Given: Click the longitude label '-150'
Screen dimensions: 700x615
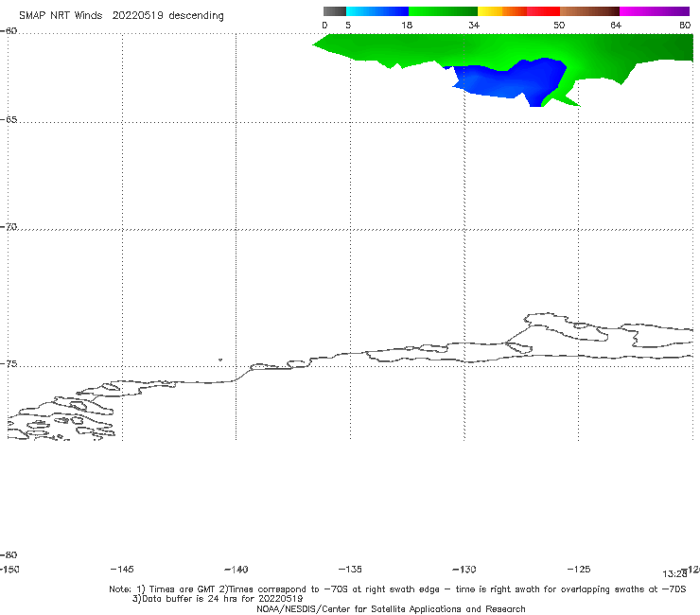Looking at the screenshot, I should coord(9,569).
